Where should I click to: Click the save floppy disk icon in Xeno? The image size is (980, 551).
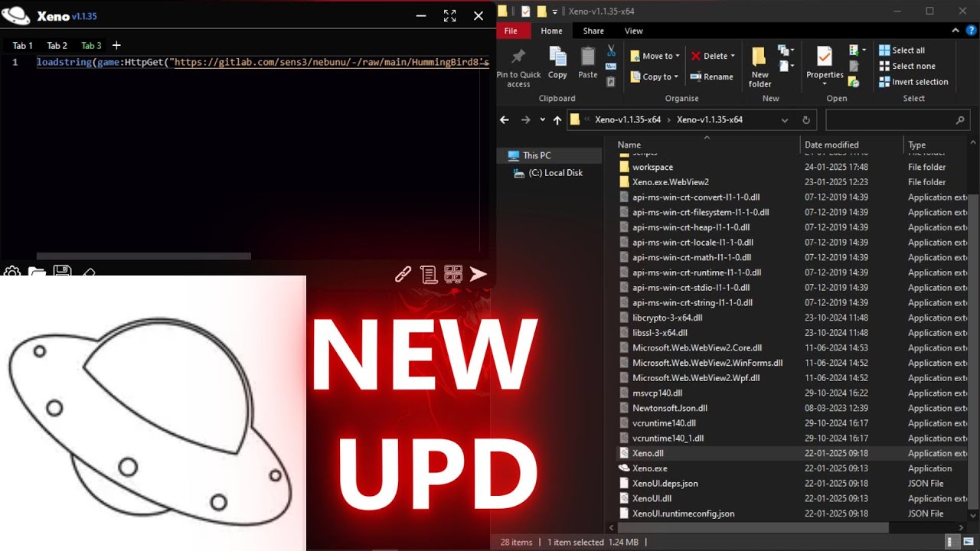pos(62,272)
